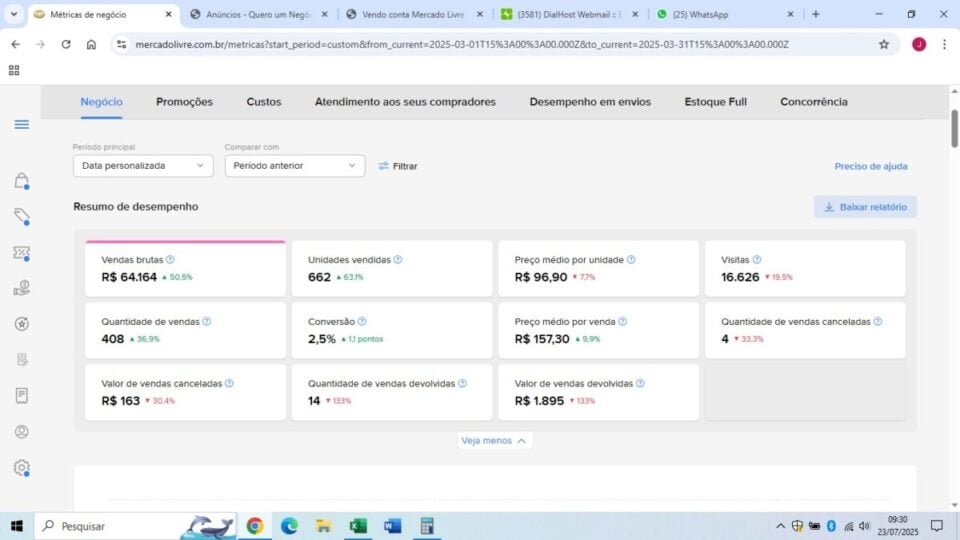The height and width of the screenshot is (540, 960).
Task: Reload the page in Chrome
Action: coord(66,44)
